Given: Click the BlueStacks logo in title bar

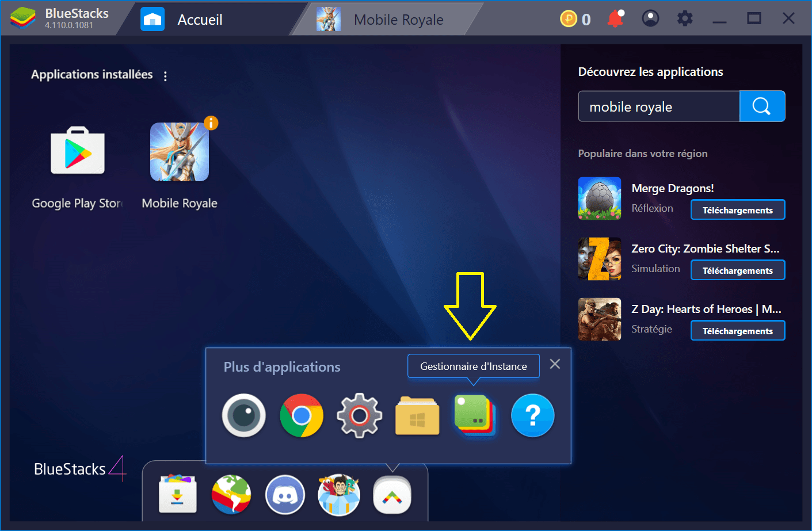Looking at the screenshot, I should (x=23, y=19).
